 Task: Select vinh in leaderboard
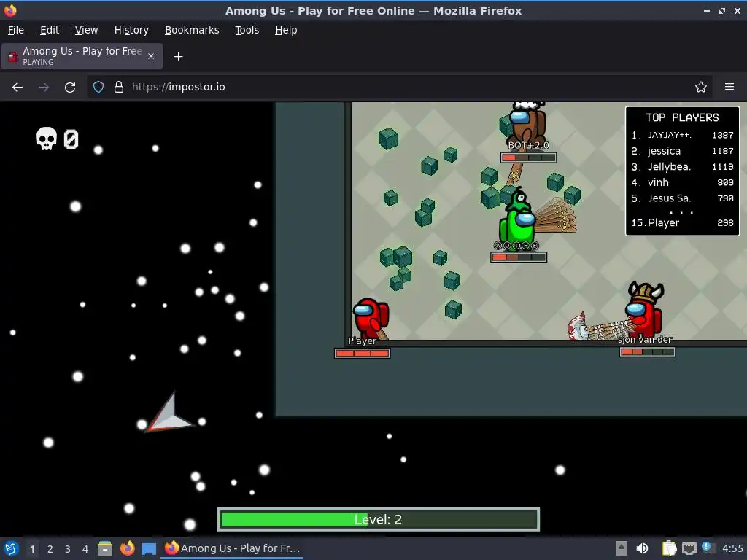point(682,182)
